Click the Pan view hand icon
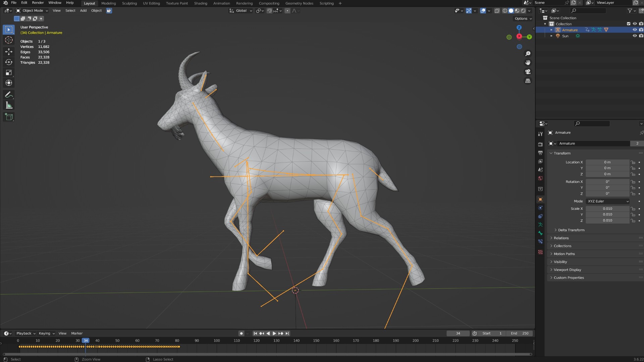 tap(528, 63)
